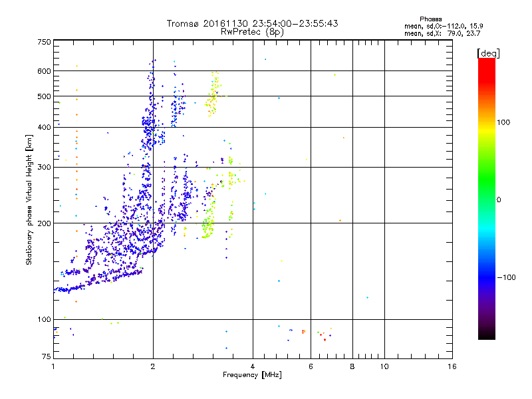Click the '500' y-axis tick label
This screenshot has height=399, width=532.
(44, 96)
